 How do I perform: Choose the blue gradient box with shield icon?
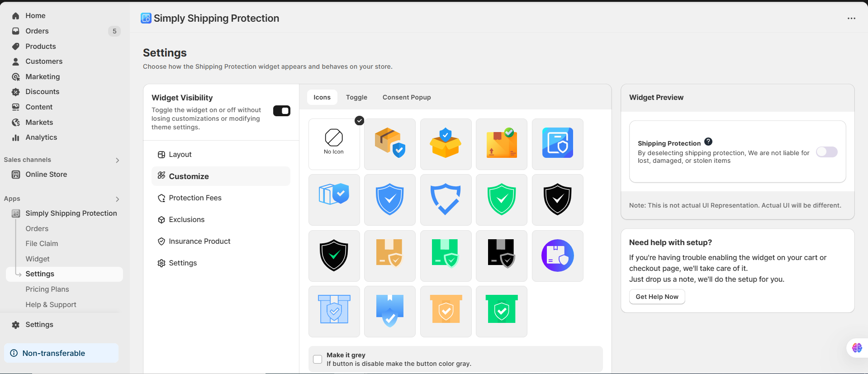[x=390, y=312]
